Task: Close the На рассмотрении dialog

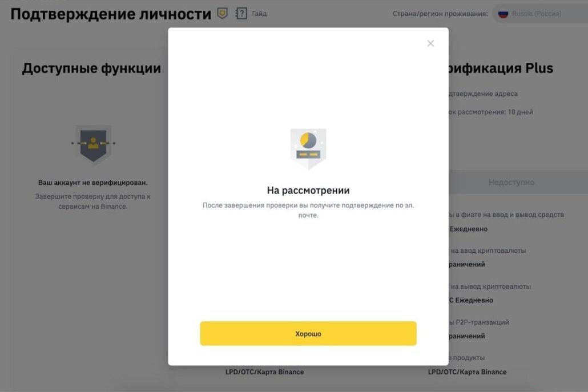Action: pos(430,43)
